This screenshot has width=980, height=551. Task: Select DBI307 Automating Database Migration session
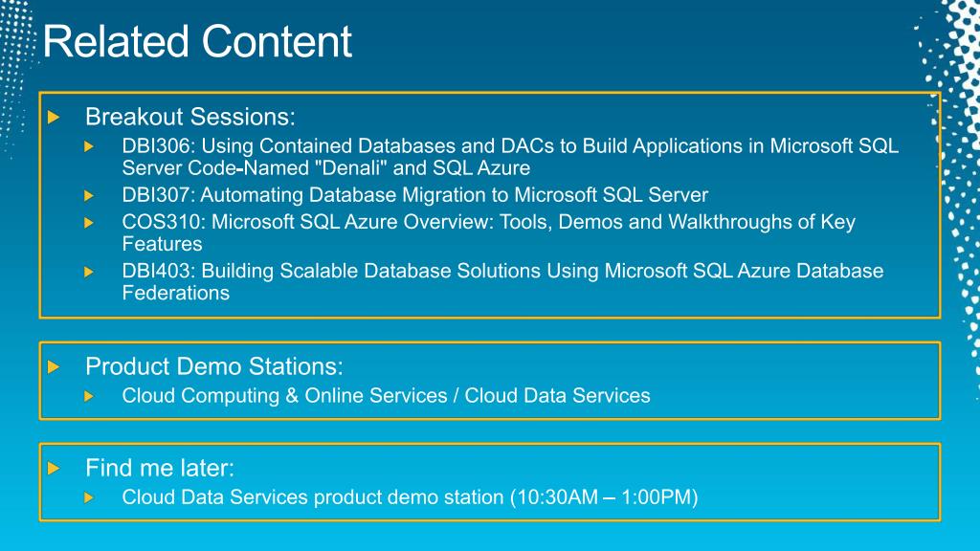415,195
